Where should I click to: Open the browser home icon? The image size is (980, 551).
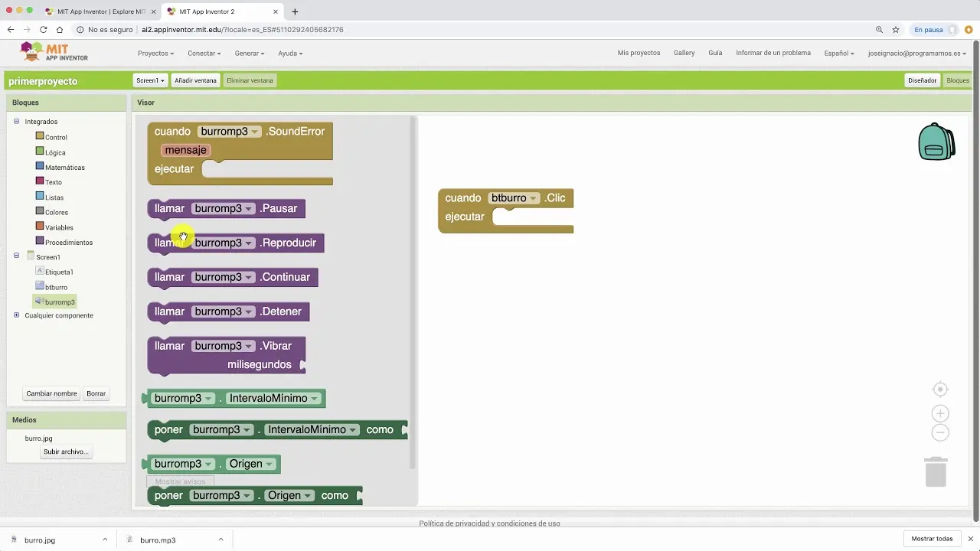tap(60, 30)
